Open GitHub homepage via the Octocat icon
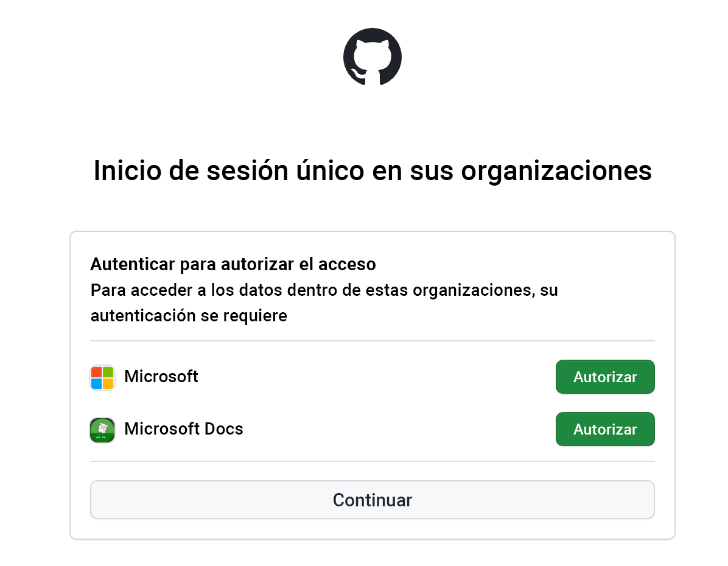Image resolution: width=728 pixels, height=566 pixels. 372,57
